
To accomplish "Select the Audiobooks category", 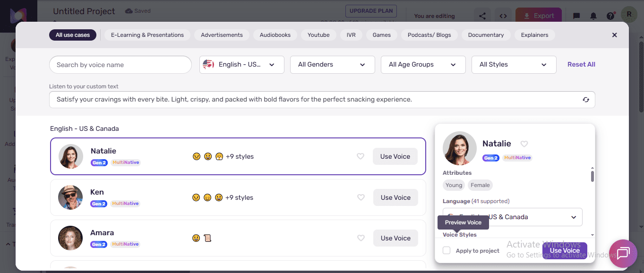I will (x=275, y=35).
